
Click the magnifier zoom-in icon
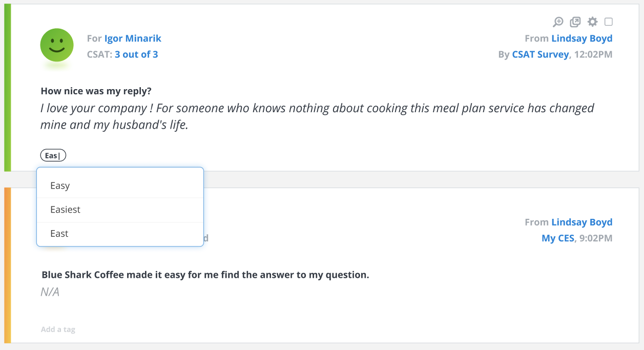tap(558, 22)
